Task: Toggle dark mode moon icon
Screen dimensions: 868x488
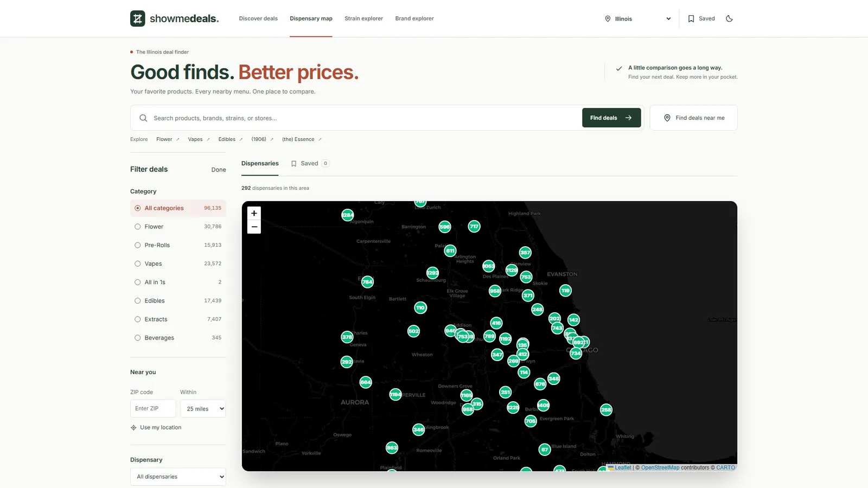Action: pyautogui.click(x=729, y=18)
